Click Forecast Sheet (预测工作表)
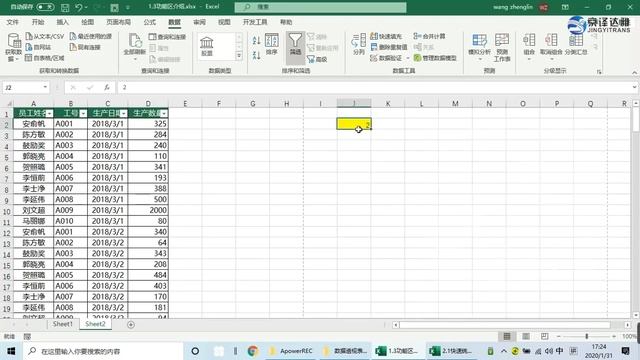The height and width of the screenshot is (360, 640). pyautogui.click(x=502, y=47)
